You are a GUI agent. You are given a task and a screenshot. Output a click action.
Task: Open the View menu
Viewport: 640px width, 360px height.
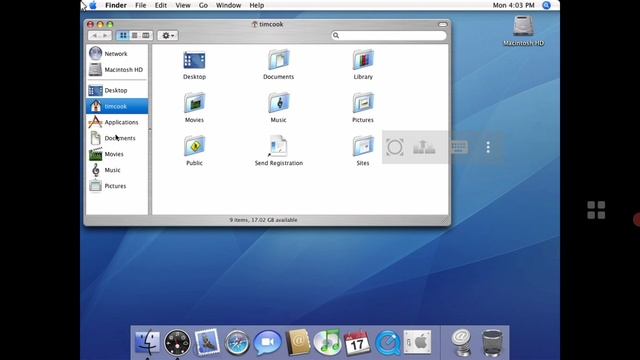[183, 5]
